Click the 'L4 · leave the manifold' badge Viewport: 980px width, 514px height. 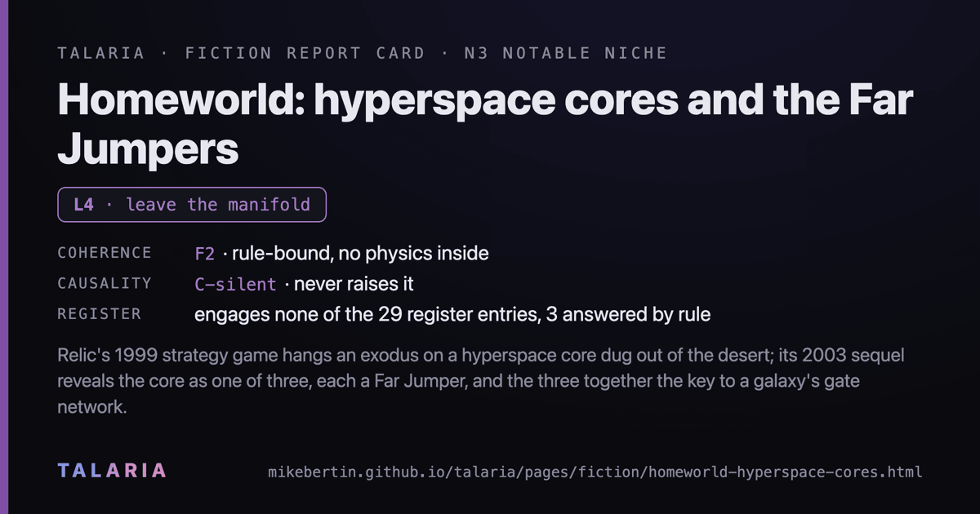(192, 205)
